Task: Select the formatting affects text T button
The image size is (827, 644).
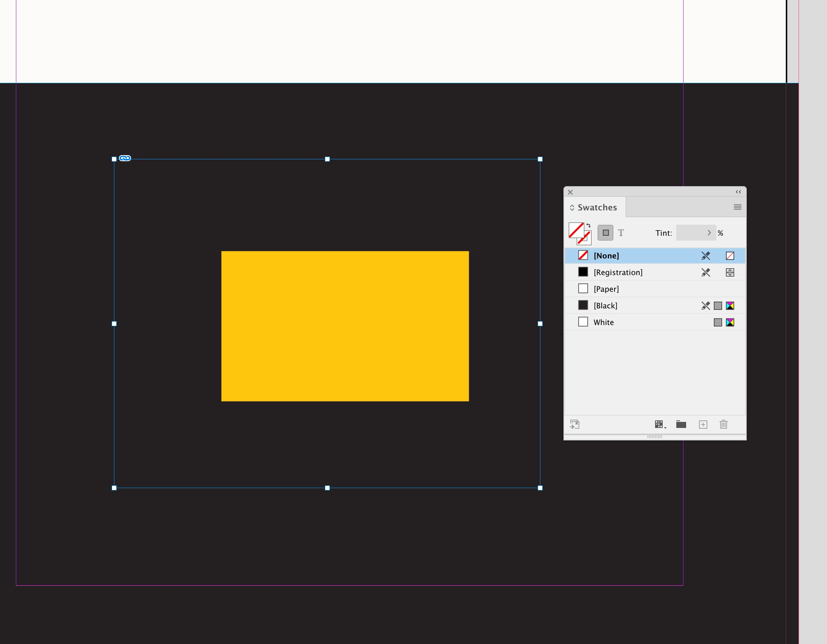Action: point(621,233)
